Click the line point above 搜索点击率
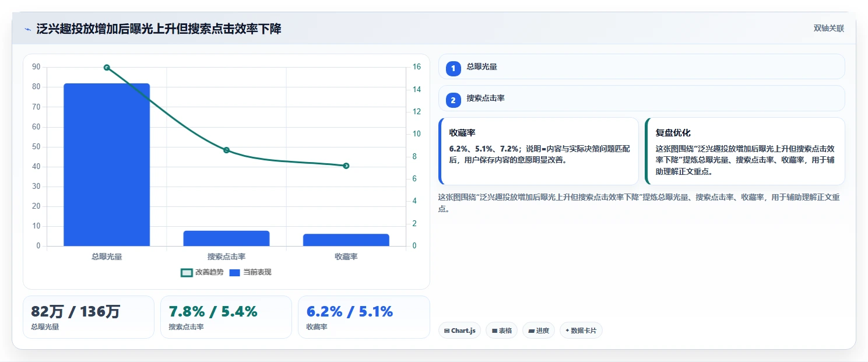This screenshot has height=362, width=868. 226,150
